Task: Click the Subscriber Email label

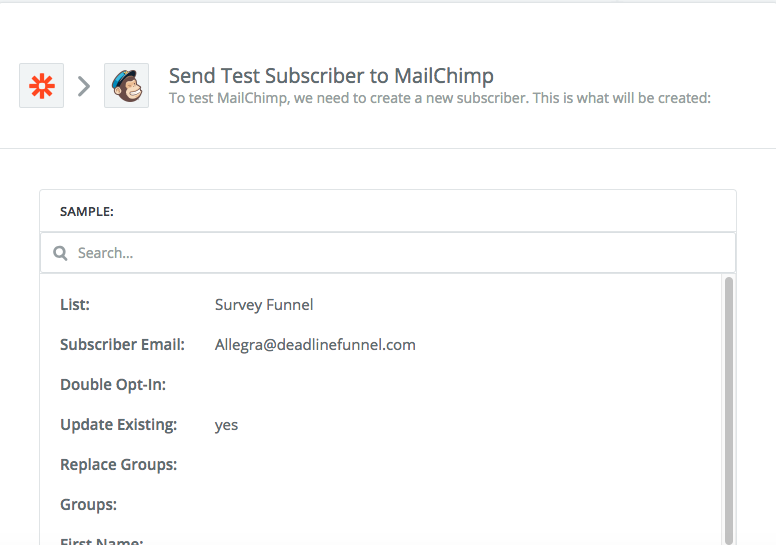Action: tap(122, 345)
